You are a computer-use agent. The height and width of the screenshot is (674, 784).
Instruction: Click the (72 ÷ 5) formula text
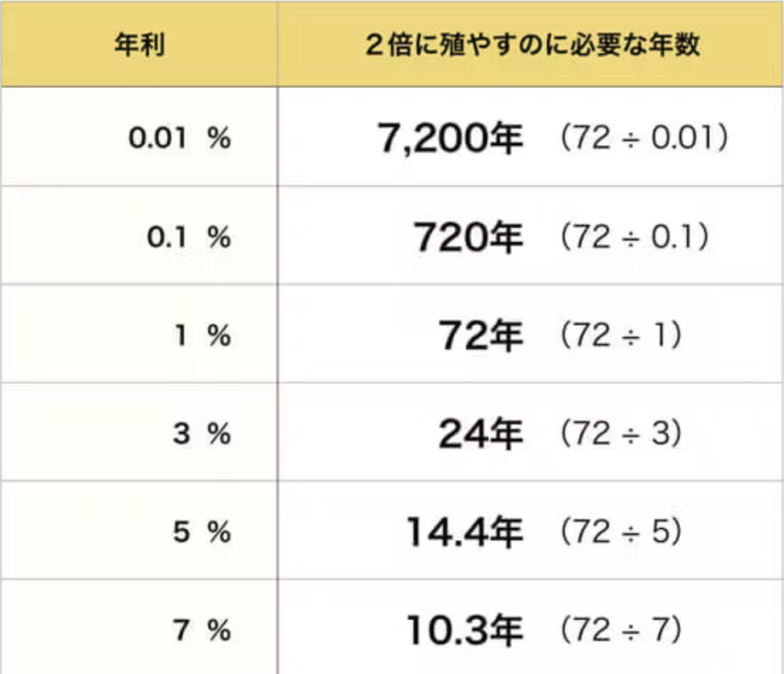[x=620, y=532]
